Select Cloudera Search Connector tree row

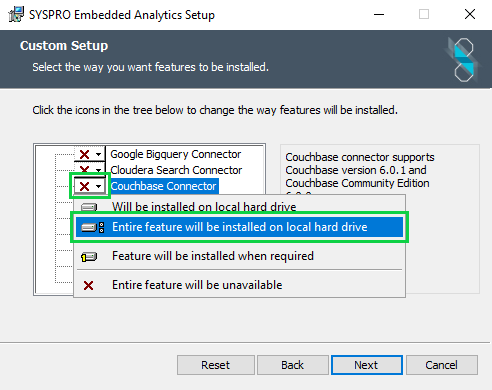point(176,170)
